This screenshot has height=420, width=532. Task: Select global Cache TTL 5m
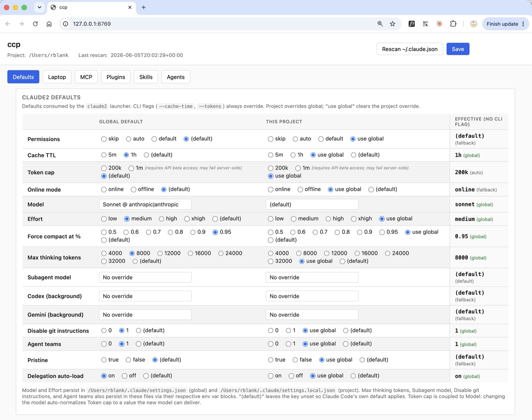pos(104,155)
